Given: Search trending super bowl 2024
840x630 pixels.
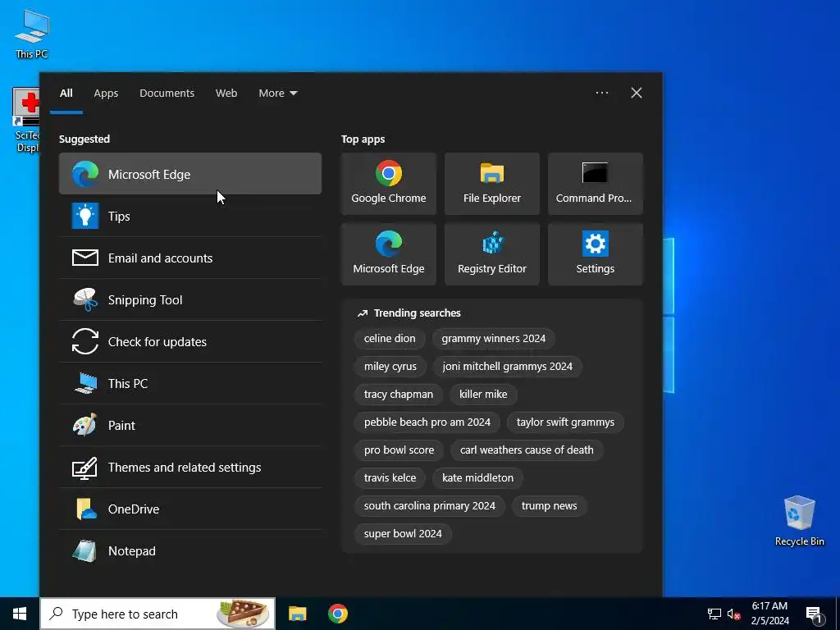Looking at the screenshot, I should pyautogui.click(x=403, y=533).
